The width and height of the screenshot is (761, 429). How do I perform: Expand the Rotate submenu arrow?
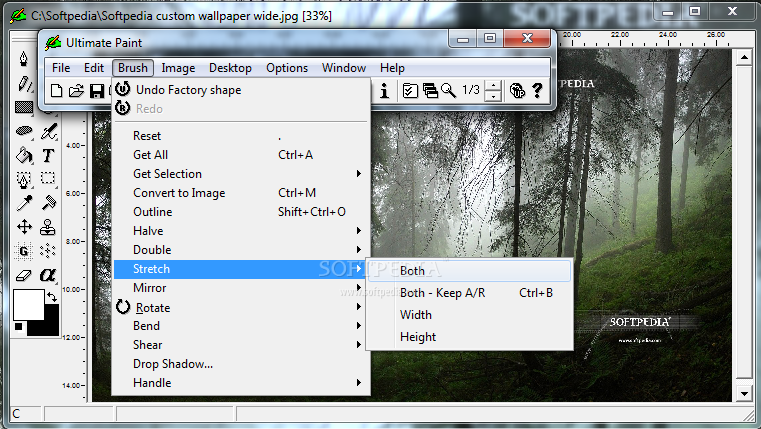click(x=359, y=307)
